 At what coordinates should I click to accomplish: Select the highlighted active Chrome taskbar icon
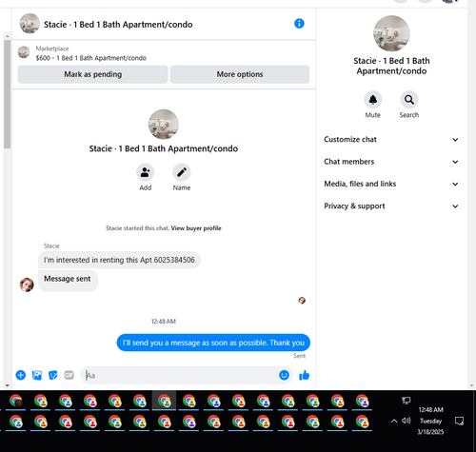[164, 401]
